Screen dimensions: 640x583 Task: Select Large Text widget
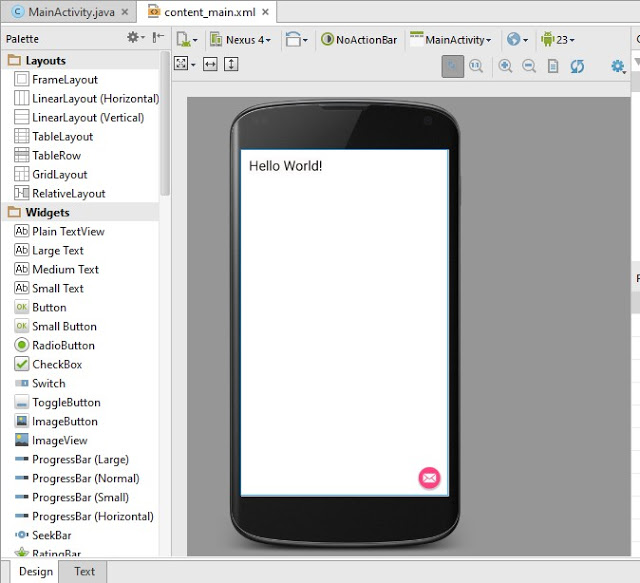pos(49,250)
